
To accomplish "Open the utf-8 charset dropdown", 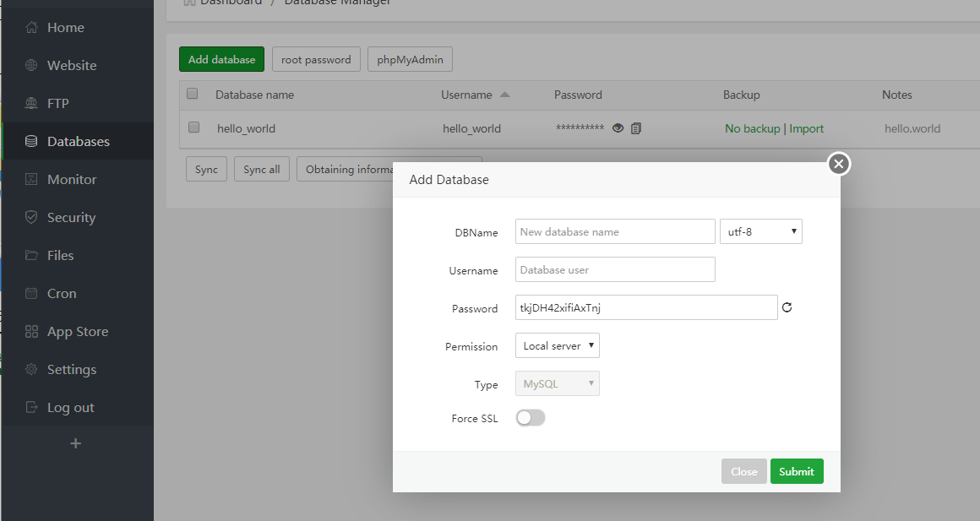I will 759,231.
